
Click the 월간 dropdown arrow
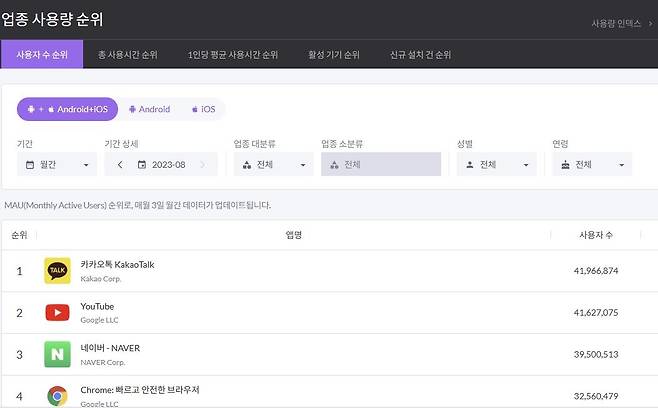pos(86,165)
